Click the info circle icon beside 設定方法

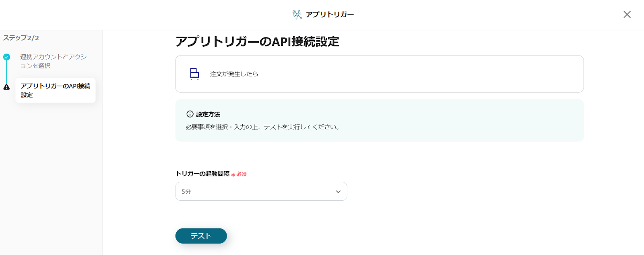pyautogui.click(x=190, y=114)
